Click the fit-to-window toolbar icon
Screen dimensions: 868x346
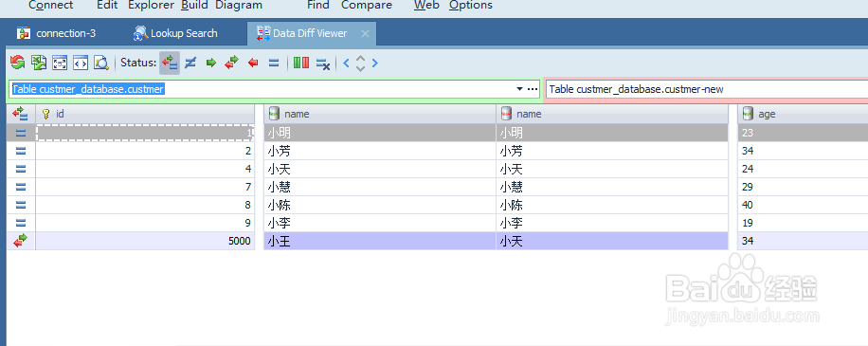pos(60,63)
